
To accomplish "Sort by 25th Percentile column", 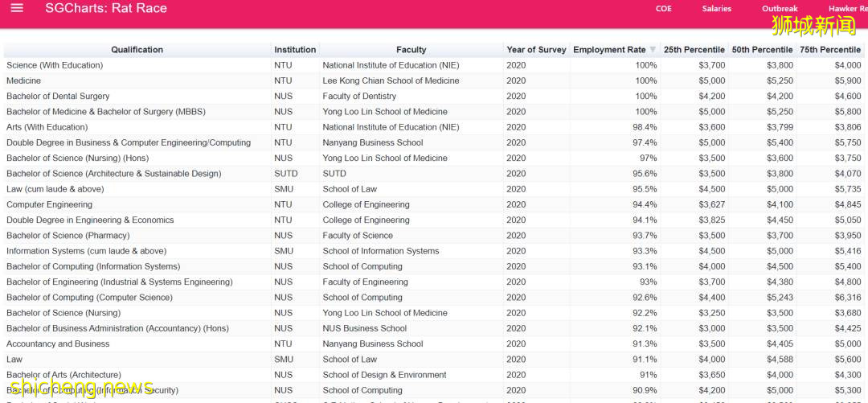I will (694, 50).
